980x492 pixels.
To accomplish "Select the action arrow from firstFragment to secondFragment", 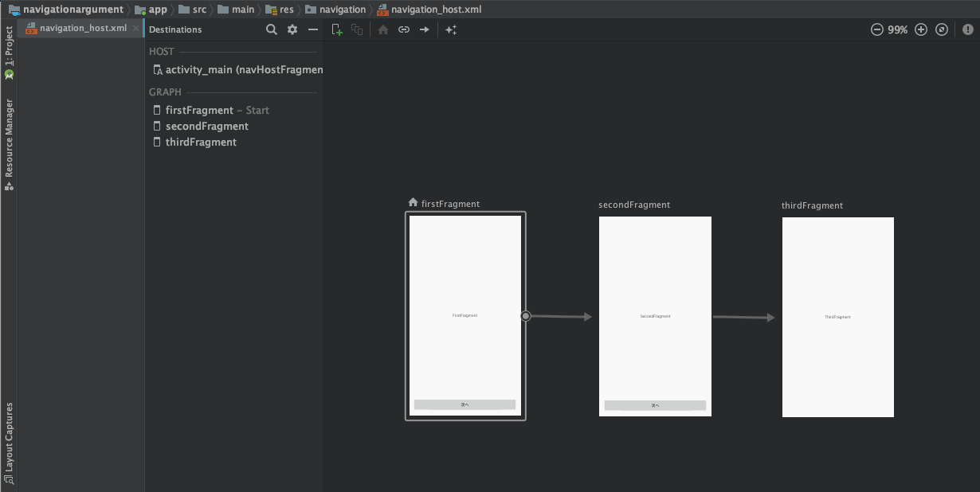I will point(563,317).
